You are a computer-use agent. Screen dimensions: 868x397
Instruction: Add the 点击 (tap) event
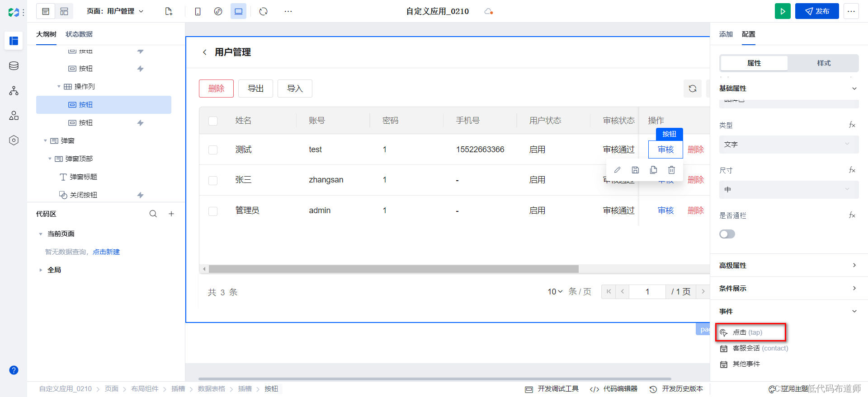coord(751,332)
